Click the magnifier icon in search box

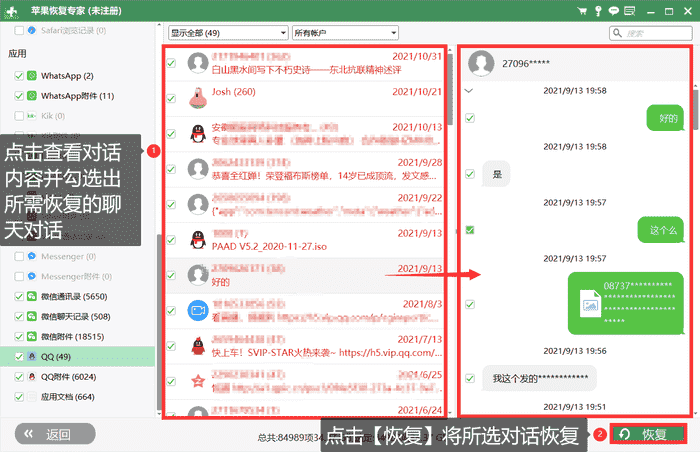click(x=617, y=33)
